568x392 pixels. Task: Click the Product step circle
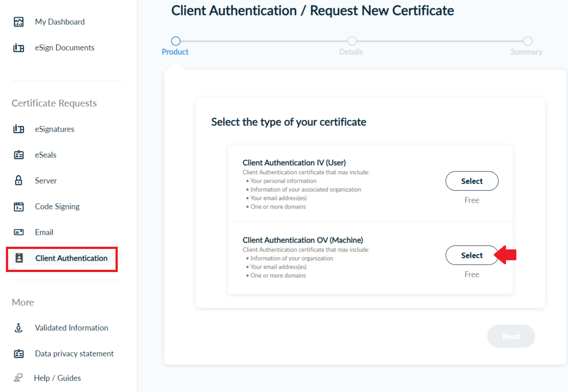pos(176,41)
